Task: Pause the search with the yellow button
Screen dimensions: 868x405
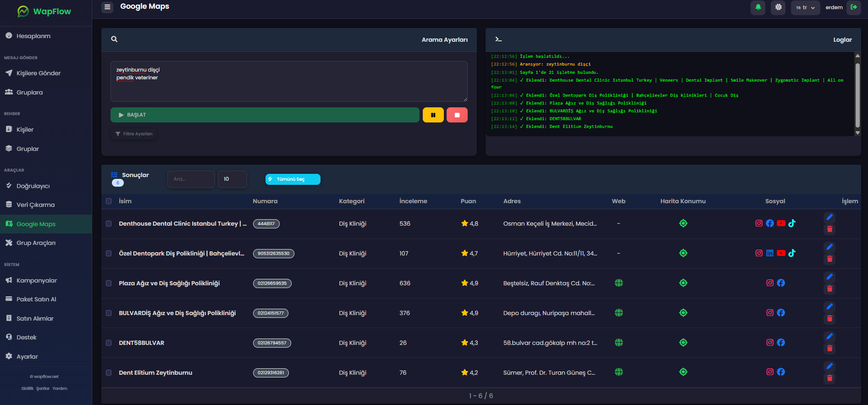Action: pos(433,115)
